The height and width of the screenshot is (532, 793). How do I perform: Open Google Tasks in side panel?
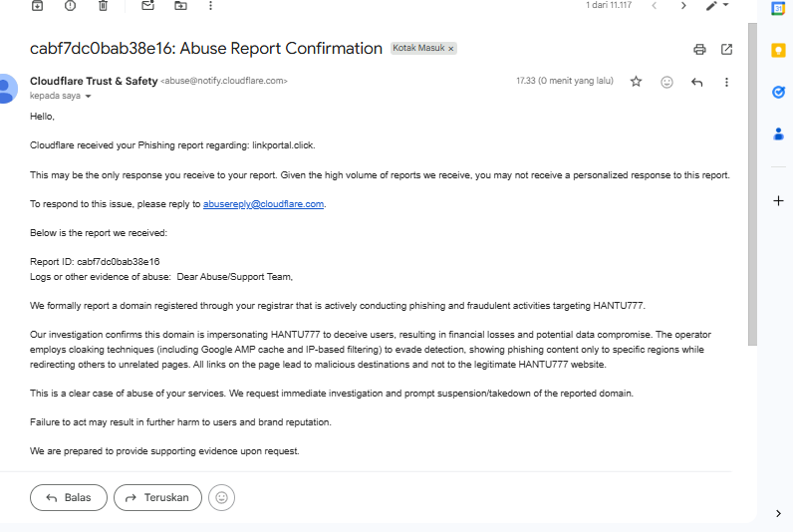click(778, 92)
